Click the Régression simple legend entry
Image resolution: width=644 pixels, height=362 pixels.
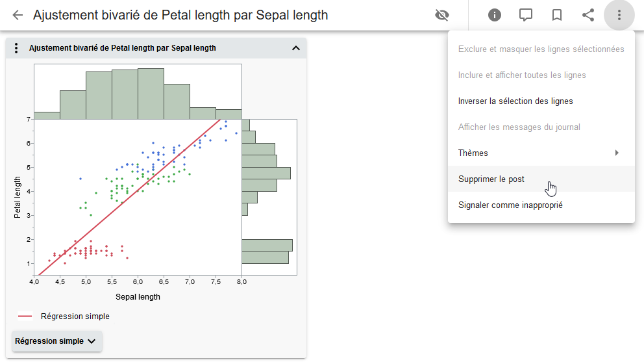[x=75, y=317]
